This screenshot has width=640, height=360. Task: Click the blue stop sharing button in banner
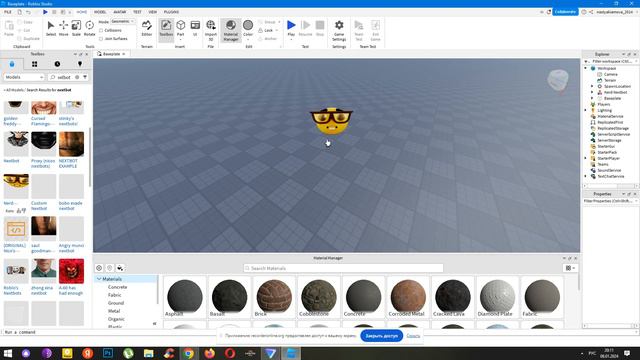(381, 336)
